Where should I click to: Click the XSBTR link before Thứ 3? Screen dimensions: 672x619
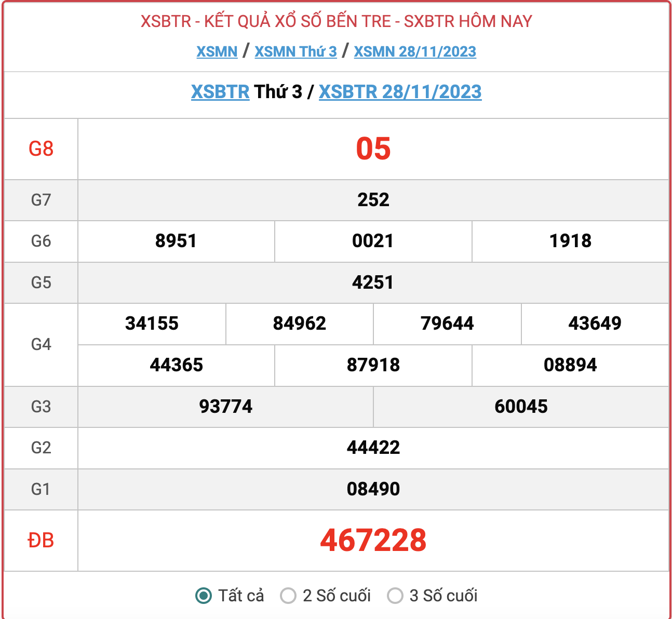220,92
